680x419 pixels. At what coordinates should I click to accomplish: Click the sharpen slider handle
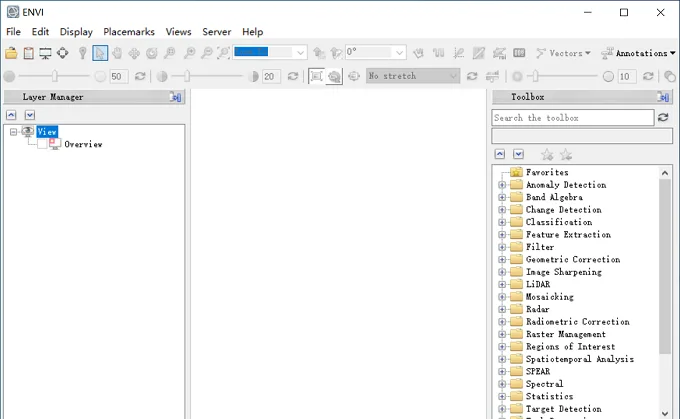536,76
